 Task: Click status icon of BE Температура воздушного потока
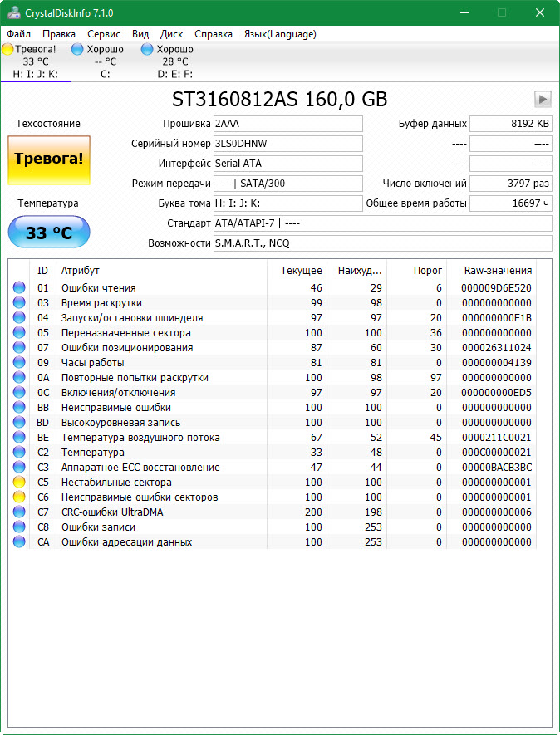[x=19, y=438]
